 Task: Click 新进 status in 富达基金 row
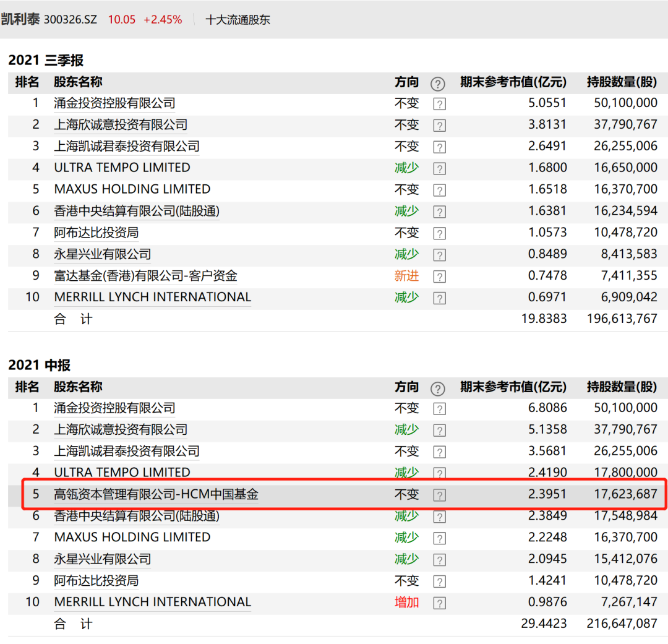point(406,276)
